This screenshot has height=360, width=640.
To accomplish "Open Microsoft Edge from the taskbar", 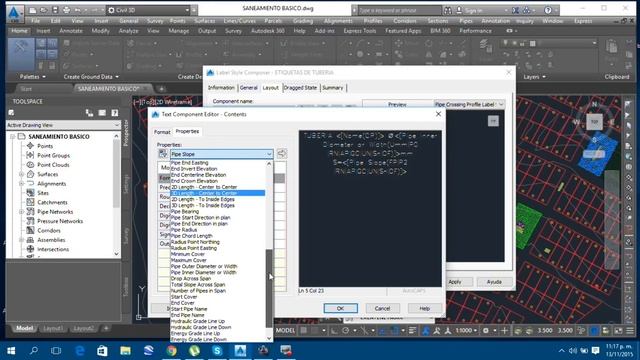I will [x=80, y=351].
